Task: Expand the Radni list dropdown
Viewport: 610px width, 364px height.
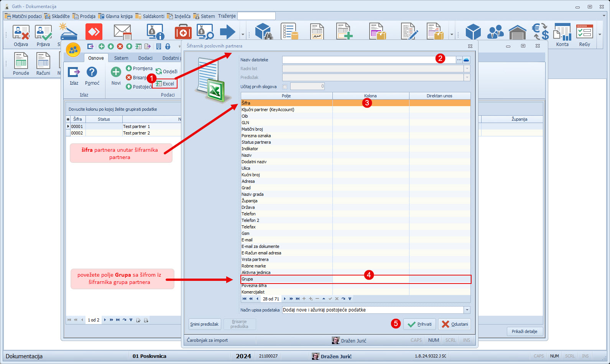Action: 467,69
